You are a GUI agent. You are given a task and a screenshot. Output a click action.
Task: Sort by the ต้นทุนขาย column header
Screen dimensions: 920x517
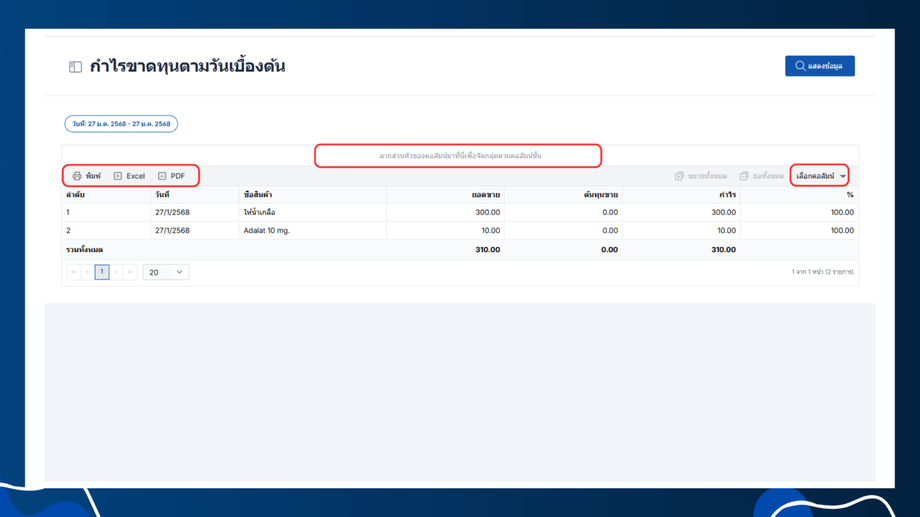pos(563,195)
